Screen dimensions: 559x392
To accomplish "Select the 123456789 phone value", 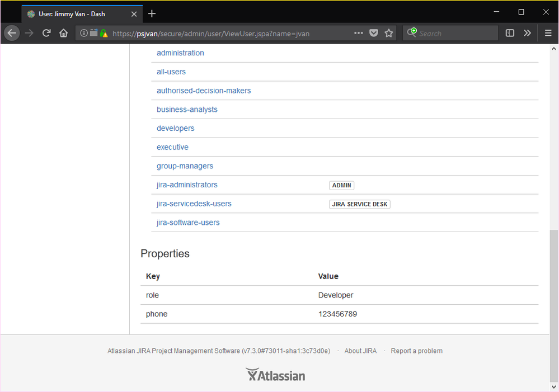I will (x=337, y=314).
